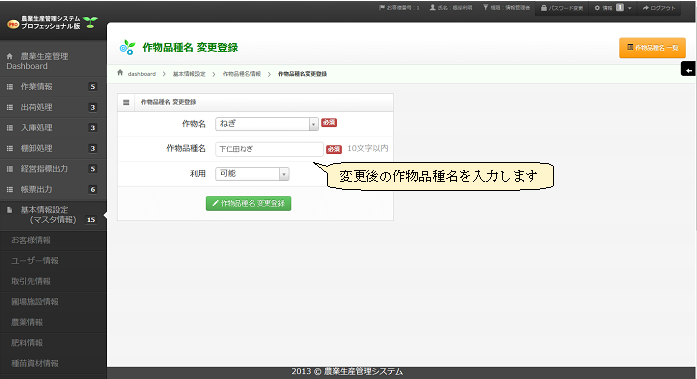This screenshot has width=697, height=379.
Task: Select 肥料情報 in the submenu
Action: (x=53, y=343)
